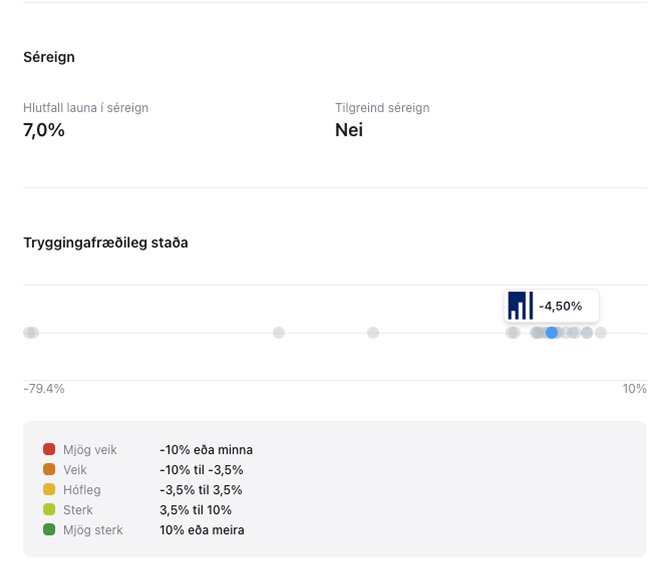The height and width of the screenshot is (576, 670).
Task: Click the Séreign section heading
Action: point(49,57)
